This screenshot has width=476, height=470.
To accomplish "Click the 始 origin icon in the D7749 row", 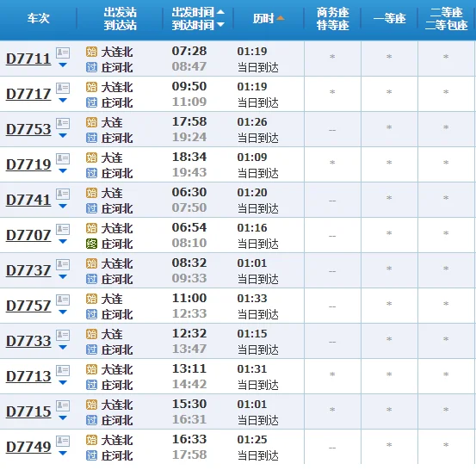I will [91, 440].
